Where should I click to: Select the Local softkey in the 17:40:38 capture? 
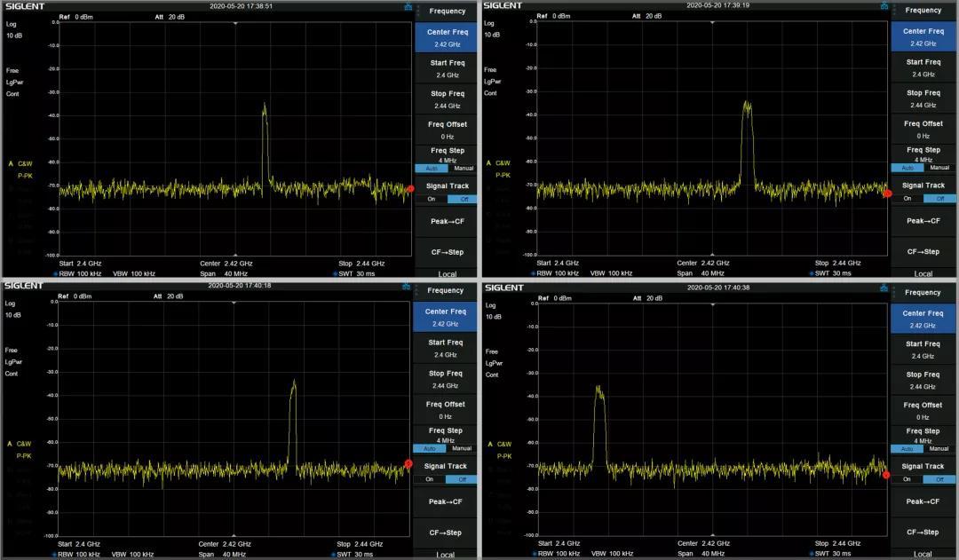(x=923, y=554)
